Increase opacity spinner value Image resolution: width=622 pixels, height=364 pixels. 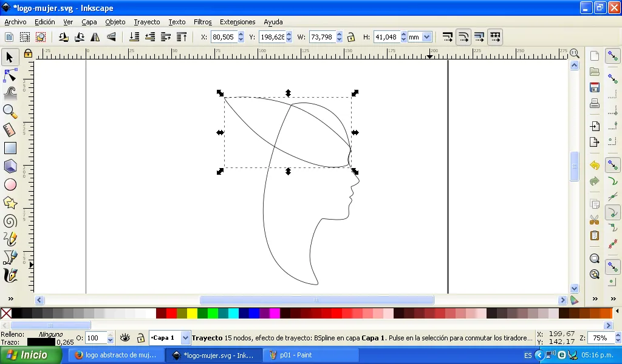click(x=111, y=335)
